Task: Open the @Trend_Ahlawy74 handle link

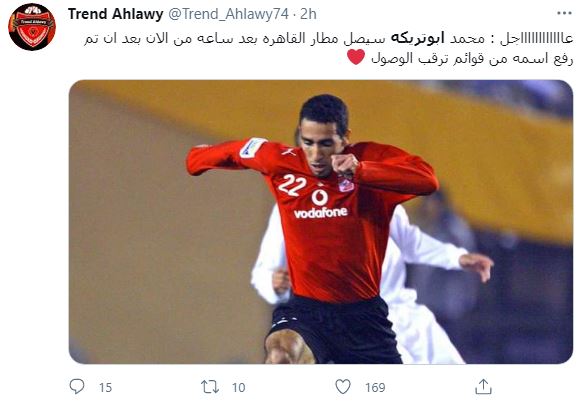Action: tap(228, 14)
